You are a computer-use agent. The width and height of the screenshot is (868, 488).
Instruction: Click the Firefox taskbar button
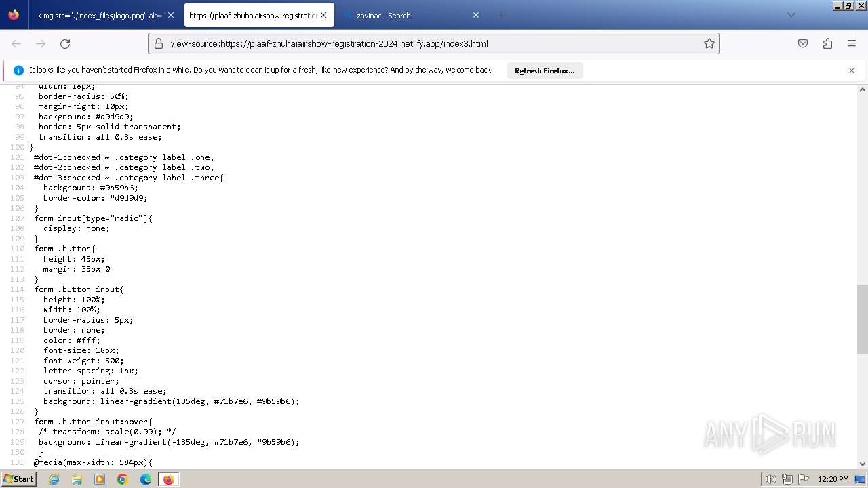tap(168, 479)
